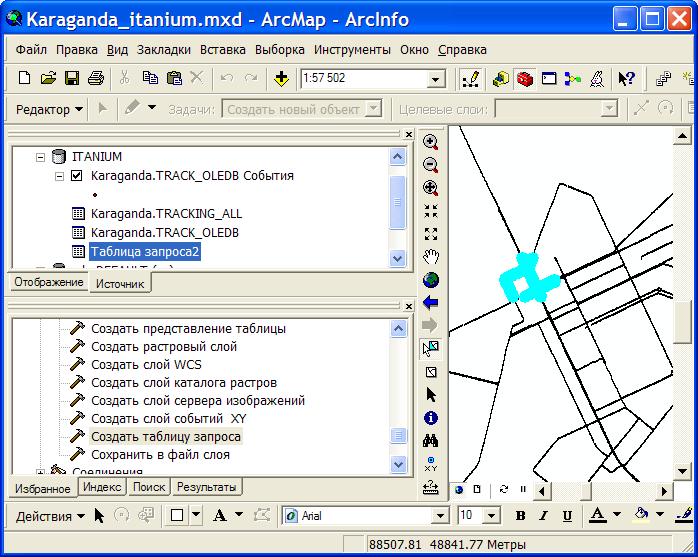698x557 pixels.
Task: Pause map drawing button
Action: [x=523, y=490]
